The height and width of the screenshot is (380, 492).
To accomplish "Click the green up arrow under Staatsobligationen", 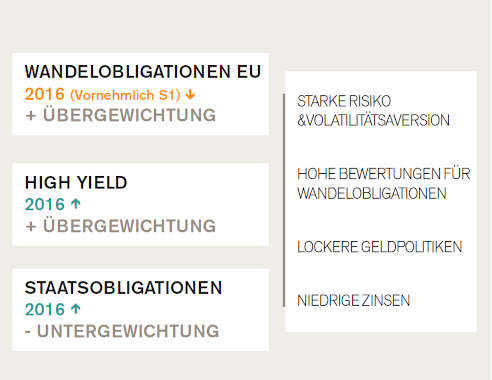I will (x=76, y=309).
